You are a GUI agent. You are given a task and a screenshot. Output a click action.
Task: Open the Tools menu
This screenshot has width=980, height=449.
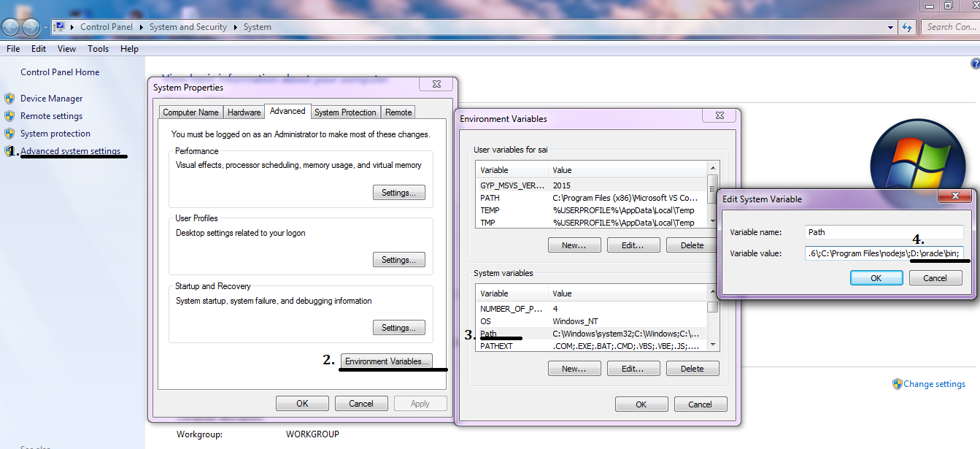(98, 49)
